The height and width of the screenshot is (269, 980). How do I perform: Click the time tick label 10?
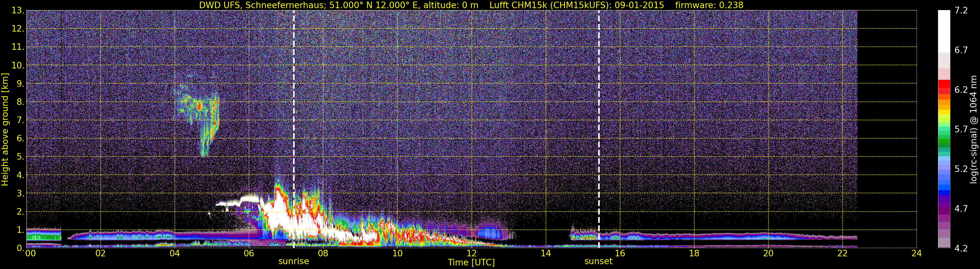point(397,253)
